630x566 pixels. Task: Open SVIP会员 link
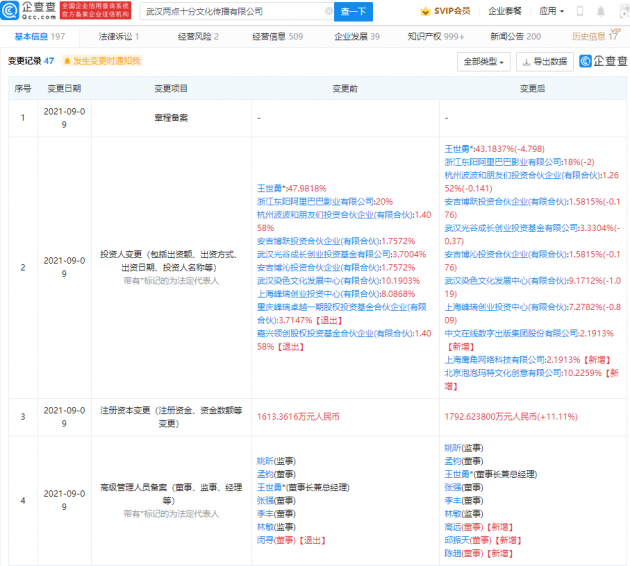pyautogui.click(x=452, y=11)
